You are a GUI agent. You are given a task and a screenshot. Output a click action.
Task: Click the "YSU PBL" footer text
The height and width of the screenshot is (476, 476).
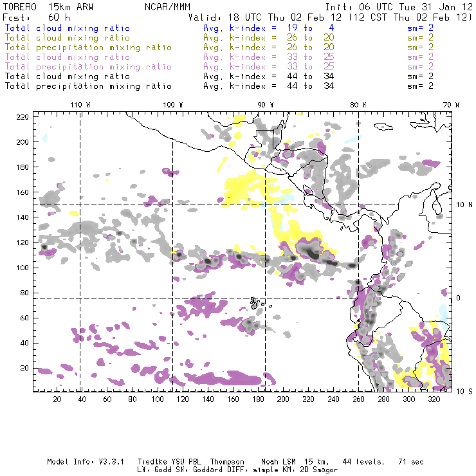click(186, 462)
